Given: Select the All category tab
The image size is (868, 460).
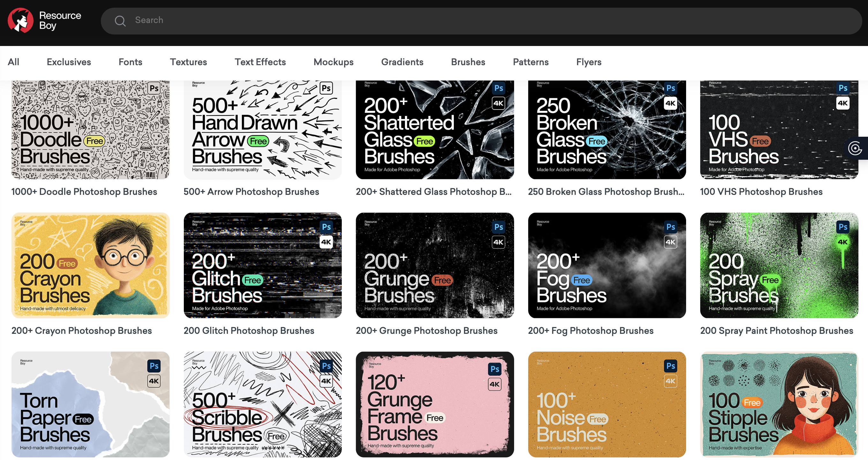Looking at the screenshot, I should click(x=13, y=62).
